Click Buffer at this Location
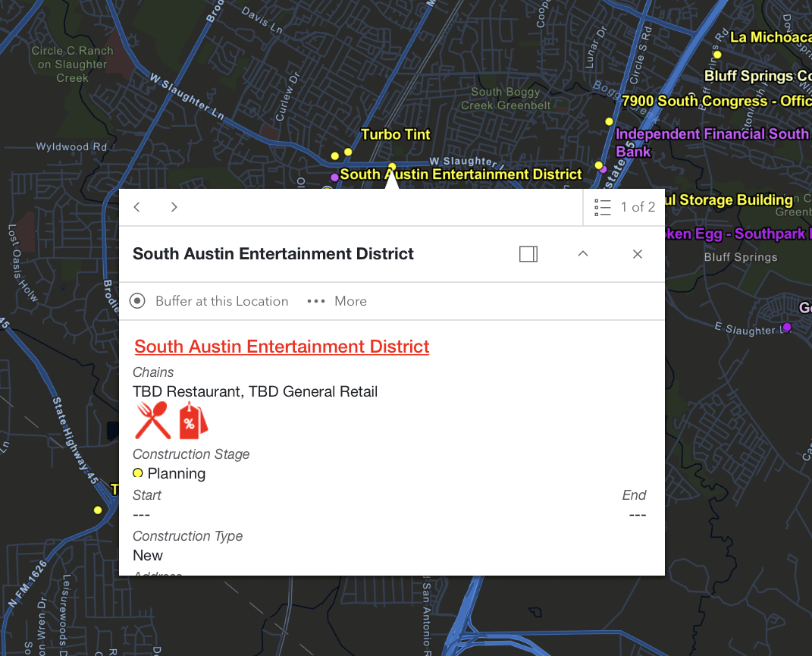This screenshot has height=656, width=812. 208,301
